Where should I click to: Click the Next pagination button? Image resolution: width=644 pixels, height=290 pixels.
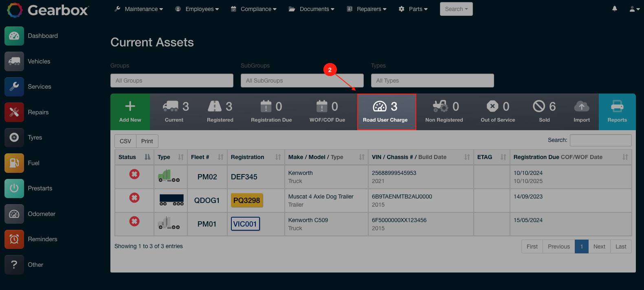599,246
